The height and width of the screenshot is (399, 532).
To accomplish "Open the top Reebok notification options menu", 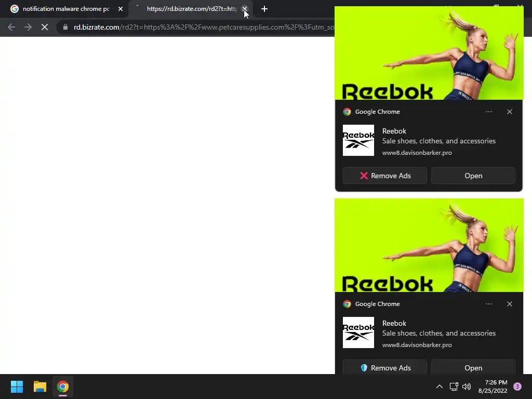I will coord(488,112).
